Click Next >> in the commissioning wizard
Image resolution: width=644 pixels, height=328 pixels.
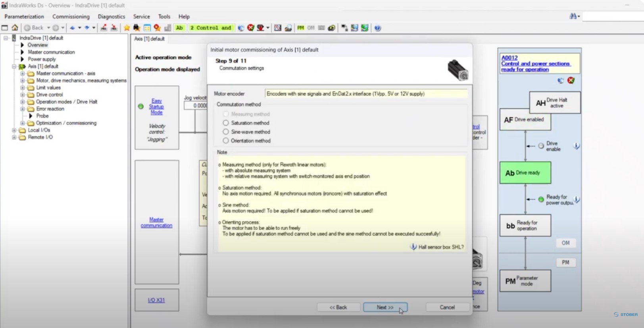[385, 307]
